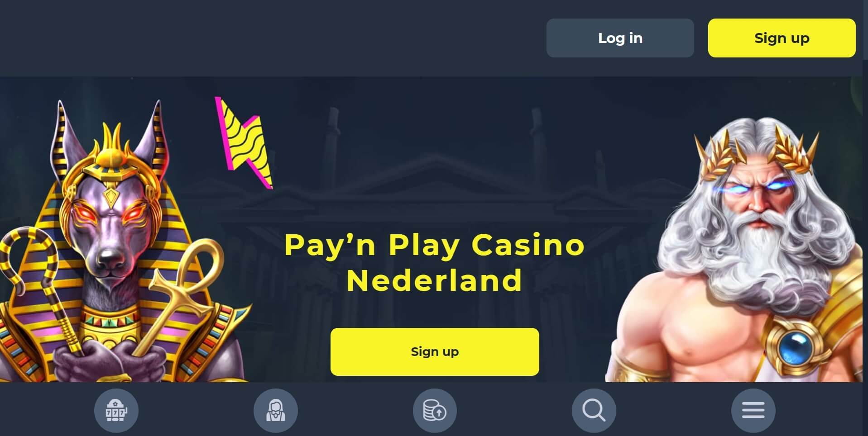Open the slot machine games icon
This screenshot has width=868, height=436.
click(116, 410)
